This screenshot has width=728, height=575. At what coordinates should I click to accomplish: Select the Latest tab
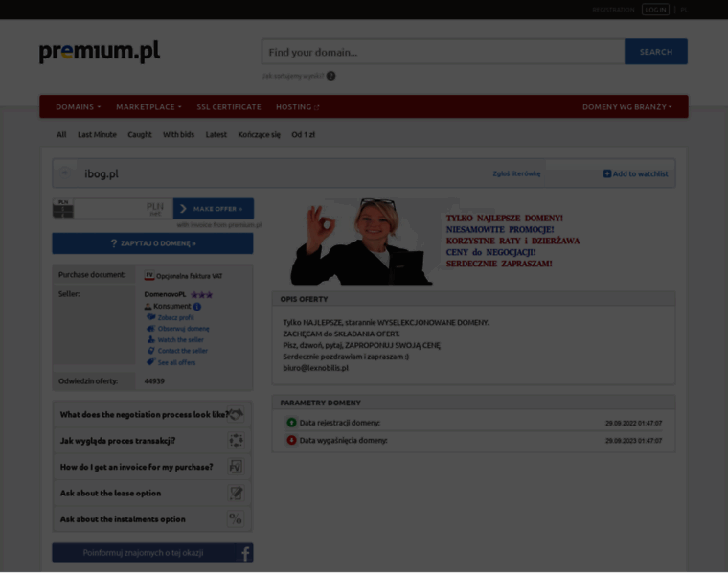(x=216, y=135)
